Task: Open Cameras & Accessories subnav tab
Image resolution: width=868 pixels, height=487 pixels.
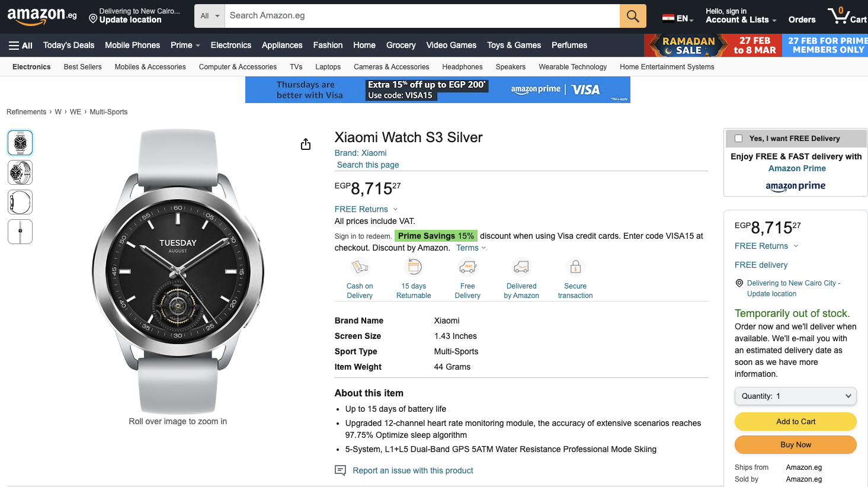Action: tap(392, 67)
